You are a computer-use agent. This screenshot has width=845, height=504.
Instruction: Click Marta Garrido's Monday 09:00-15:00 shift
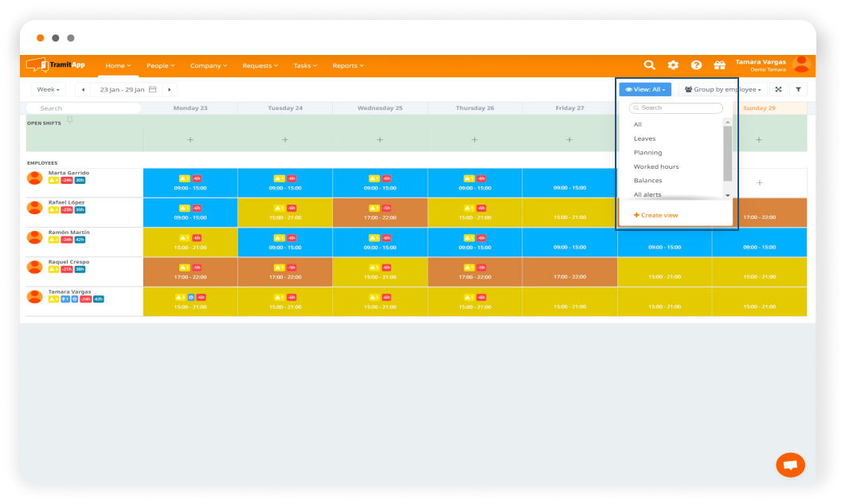(x=190, y=183)
